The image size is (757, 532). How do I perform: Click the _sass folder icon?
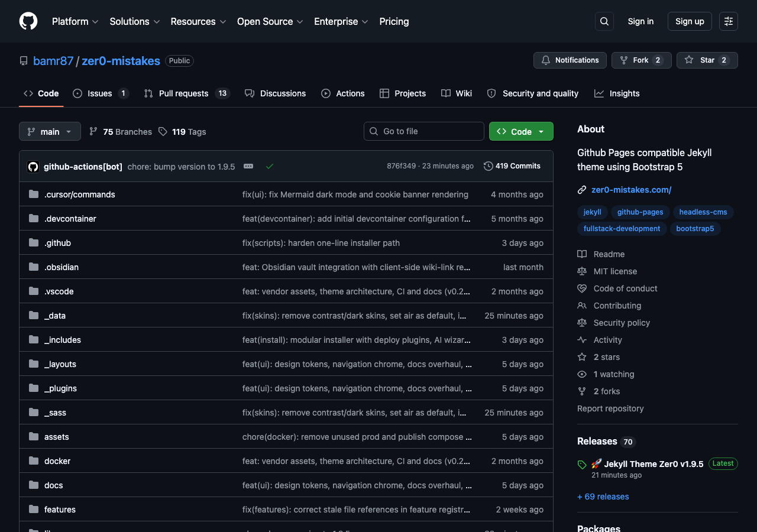coord(34,413)
